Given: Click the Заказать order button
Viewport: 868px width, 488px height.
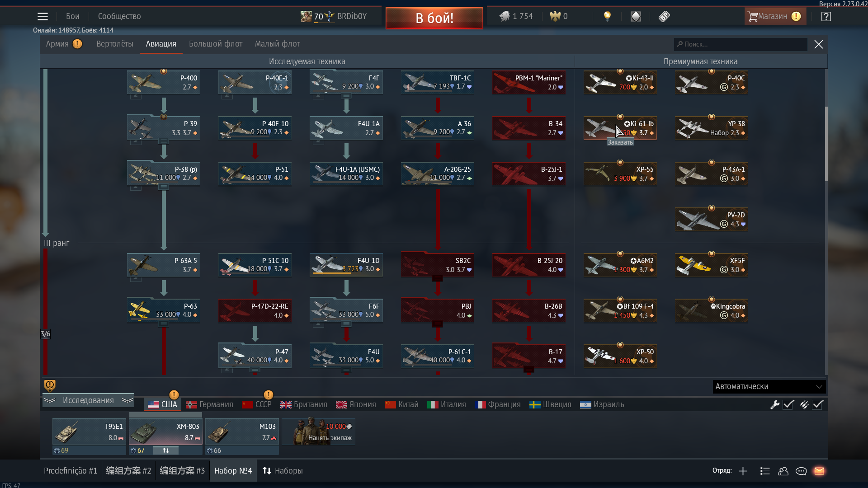Looking at the screenshot, I should click(620, 142).
